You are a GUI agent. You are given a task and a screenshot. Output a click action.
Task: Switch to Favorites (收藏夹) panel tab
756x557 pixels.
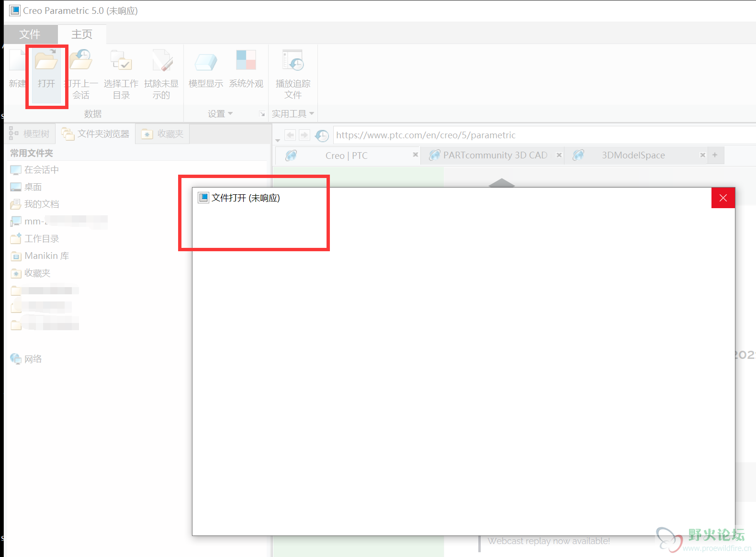point(163,134)
